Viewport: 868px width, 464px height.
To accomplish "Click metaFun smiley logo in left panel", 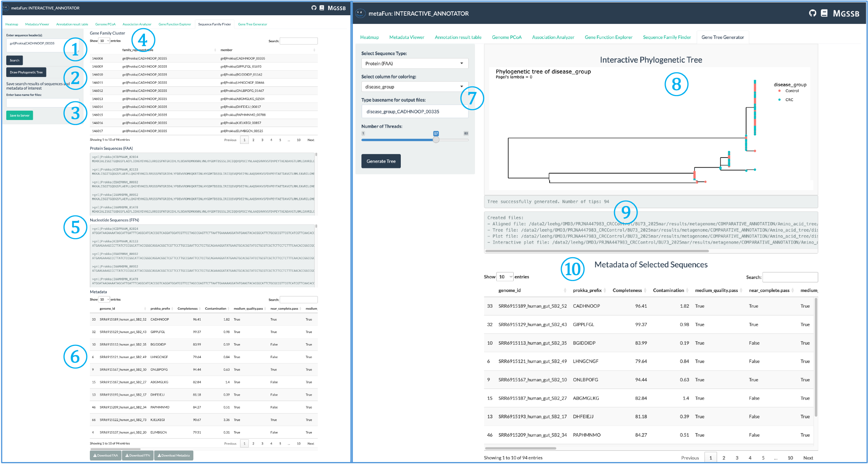I will click(6, 8).
